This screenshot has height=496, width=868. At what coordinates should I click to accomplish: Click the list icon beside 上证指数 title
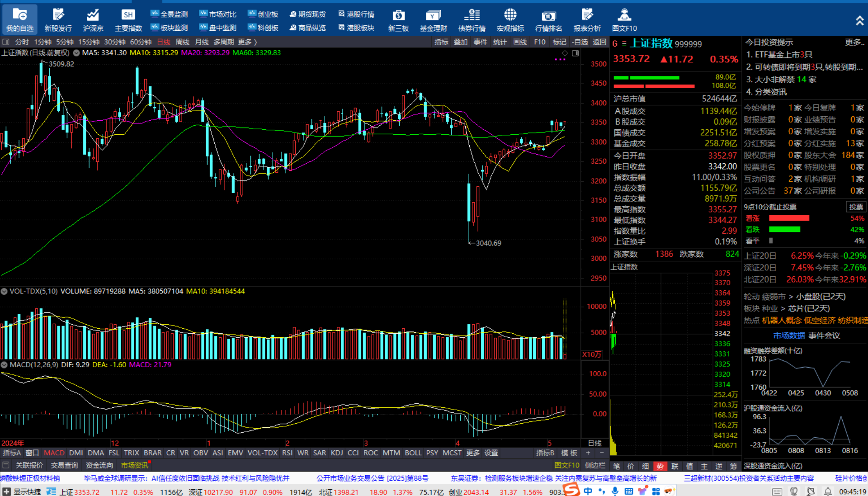point(624,44)
